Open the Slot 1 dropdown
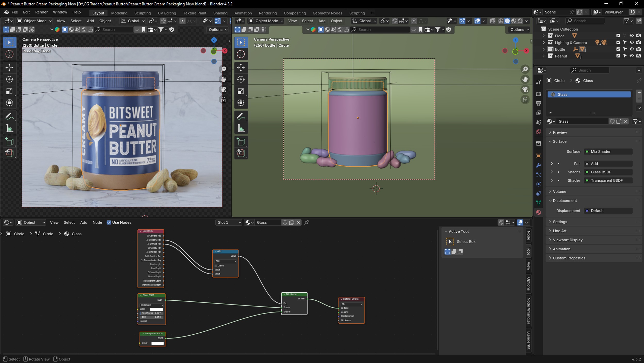The image size is (644, 363). point(228,222)
